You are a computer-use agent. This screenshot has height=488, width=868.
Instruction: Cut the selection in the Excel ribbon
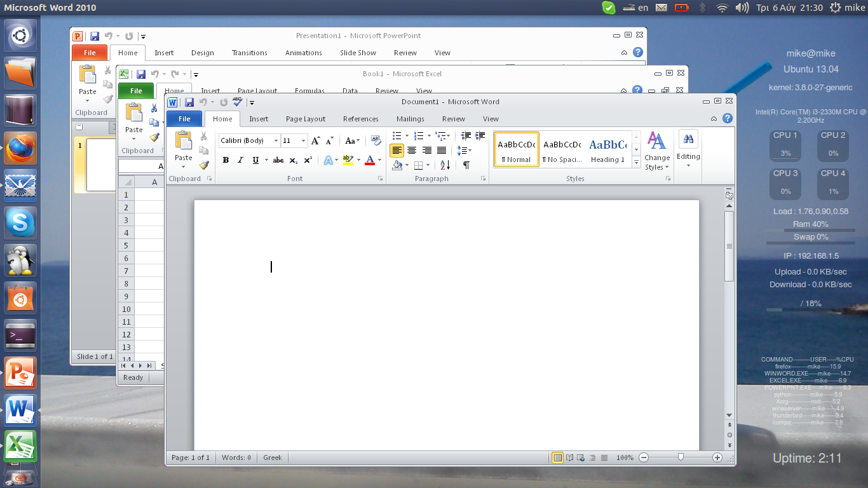coord(154,109)
